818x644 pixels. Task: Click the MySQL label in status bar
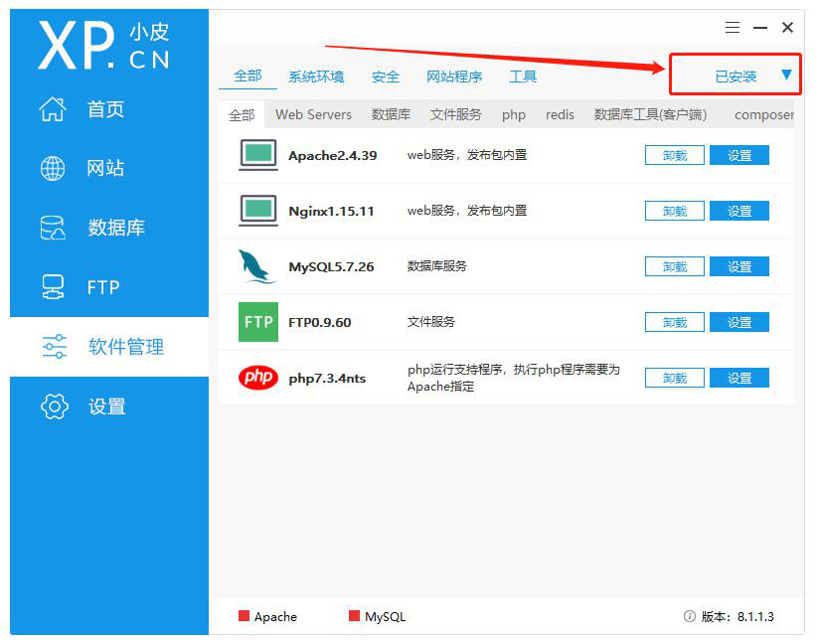[385, 617]
